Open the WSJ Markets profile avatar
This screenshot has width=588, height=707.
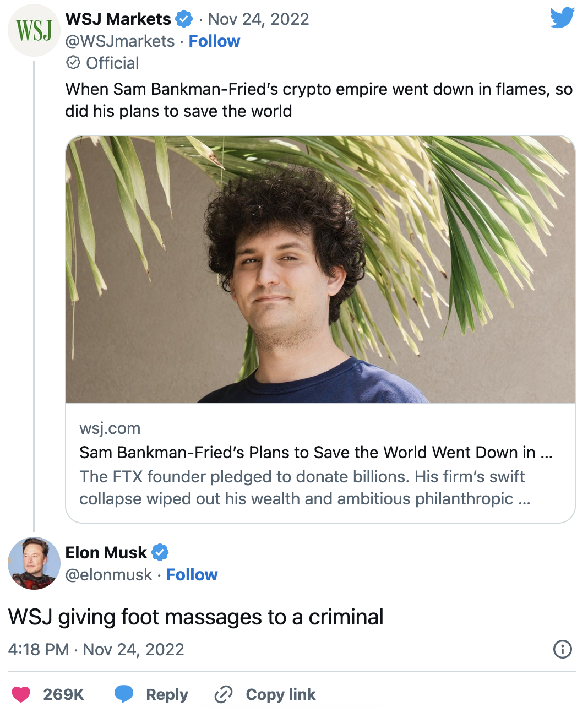[34, 31]
